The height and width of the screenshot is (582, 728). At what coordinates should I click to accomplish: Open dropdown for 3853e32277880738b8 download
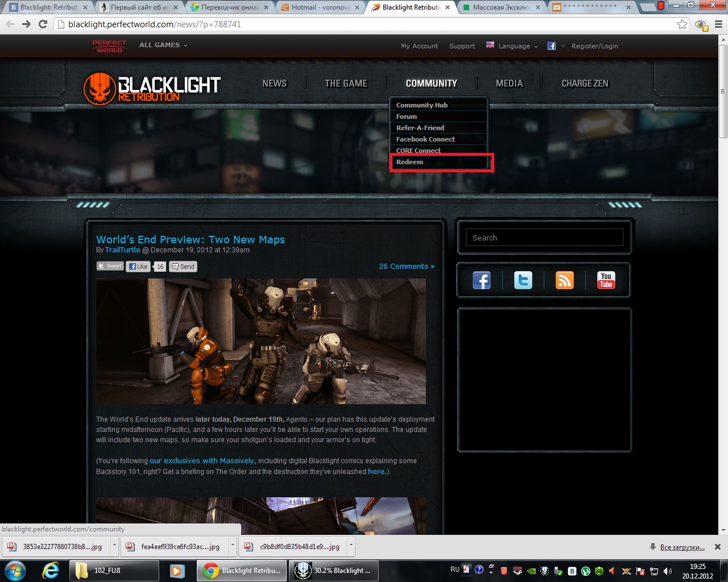click(114, 546)
